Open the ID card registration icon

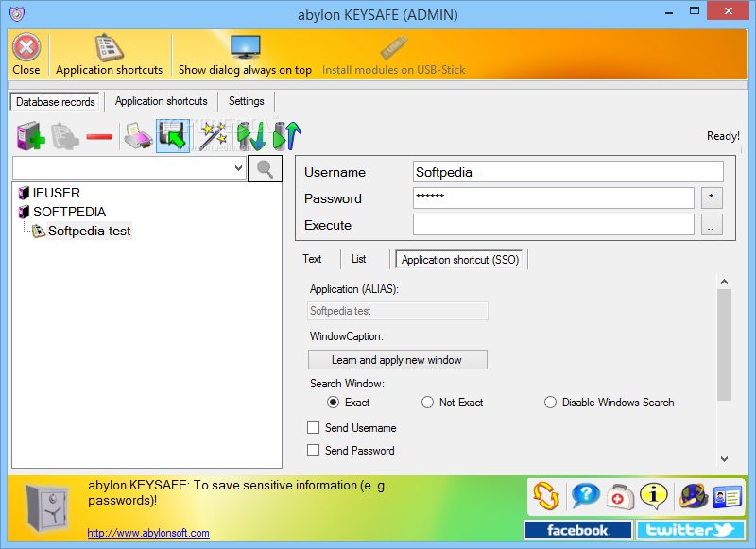coord(727,496)
